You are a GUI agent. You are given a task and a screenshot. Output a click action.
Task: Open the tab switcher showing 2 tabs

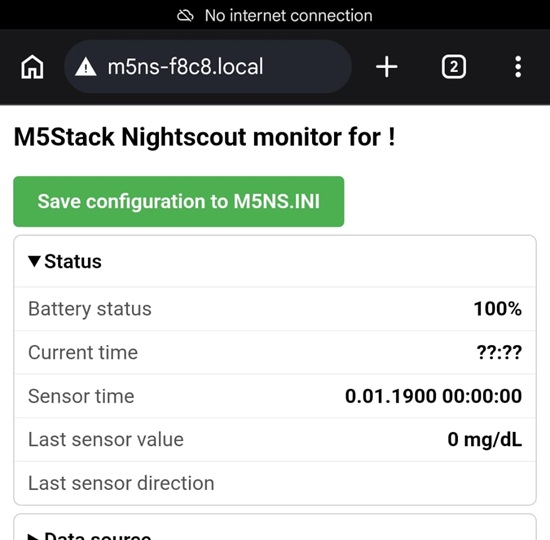tap(454, 67)
